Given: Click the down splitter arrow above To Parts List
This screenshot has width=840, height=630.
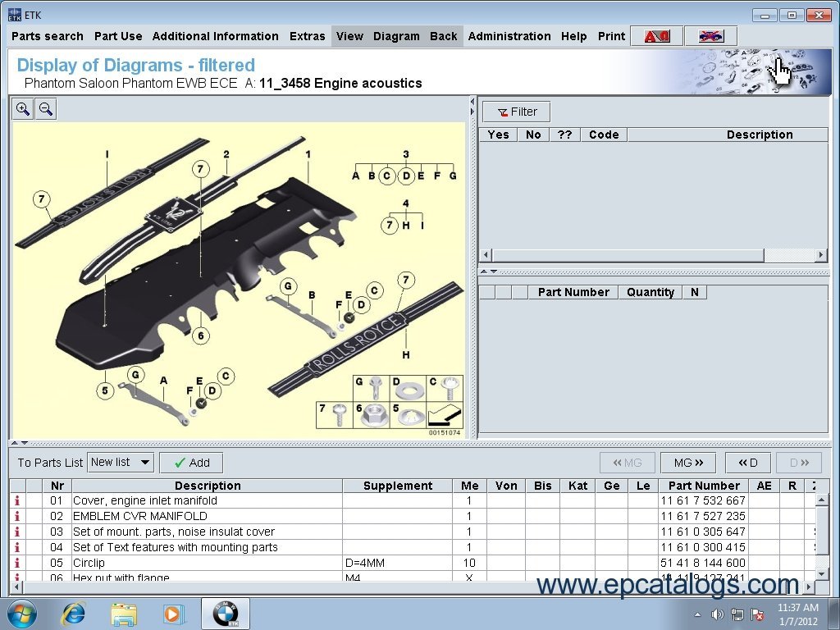Looking at the screenshot, I should click(24, 443).
